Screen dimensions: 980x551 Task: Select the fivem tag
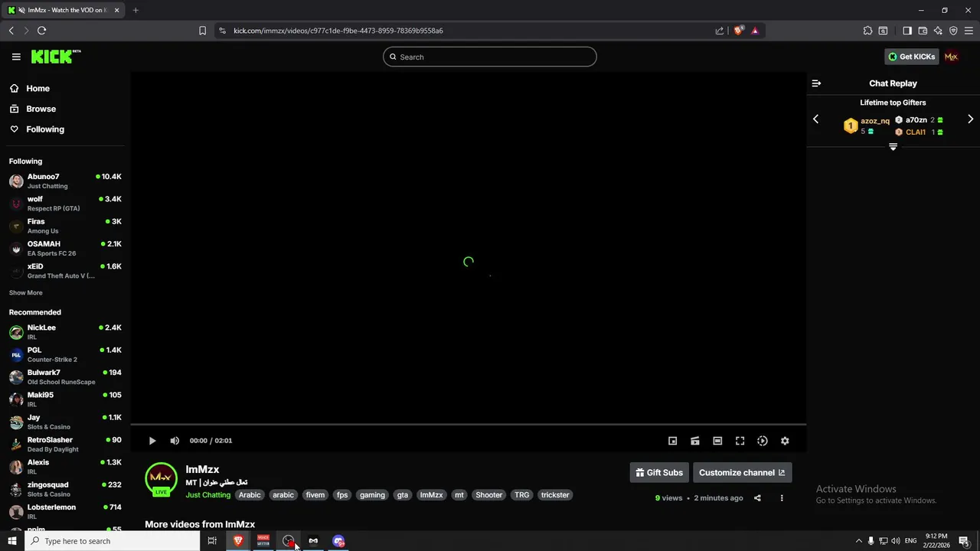315,495
